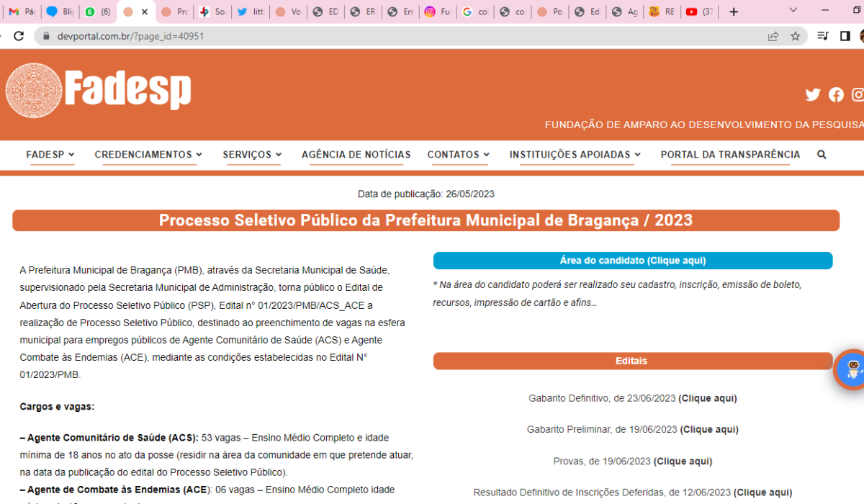864x504 pixels.
Task: Expand the FADESP dropdown menu
Action: [x=50, y=155]
